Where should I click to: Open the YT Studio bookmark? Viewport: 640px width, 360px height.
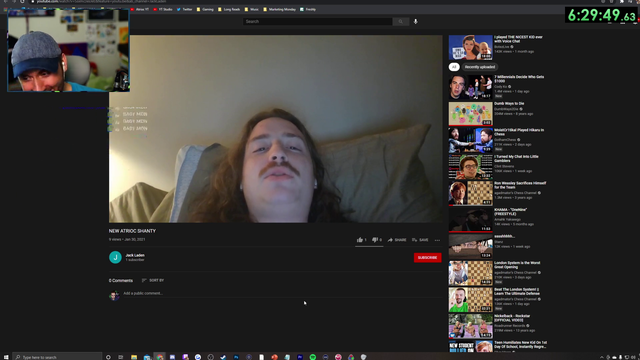point(163,9)
